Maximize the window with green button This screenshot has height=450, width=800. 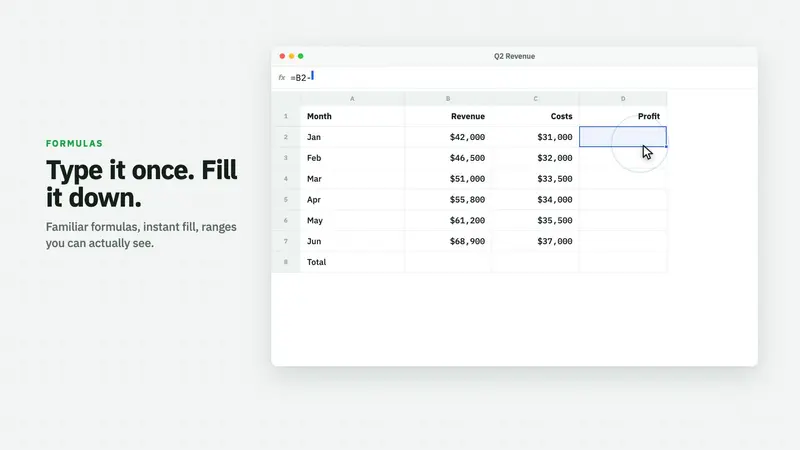coord(301,56)
